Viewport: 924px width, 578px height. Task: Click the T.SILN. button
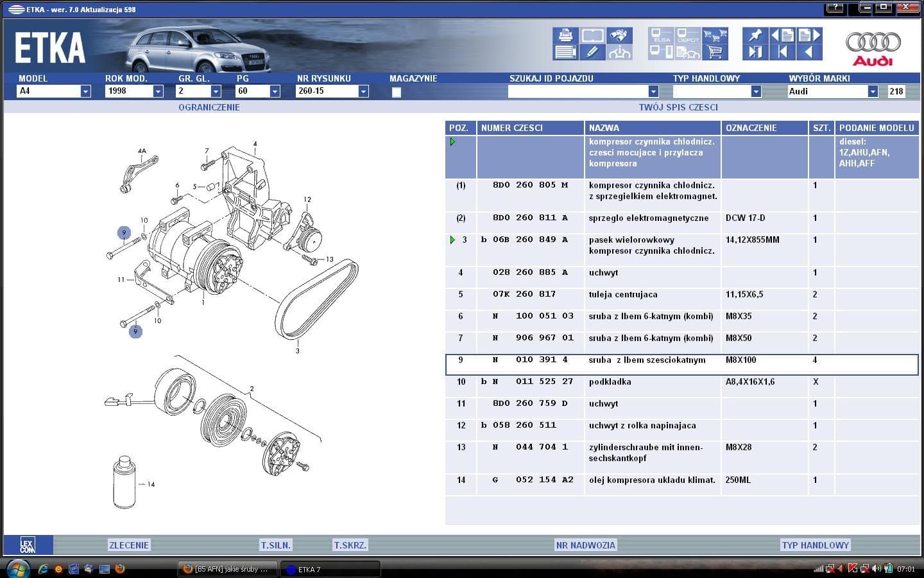click(276, 545)
